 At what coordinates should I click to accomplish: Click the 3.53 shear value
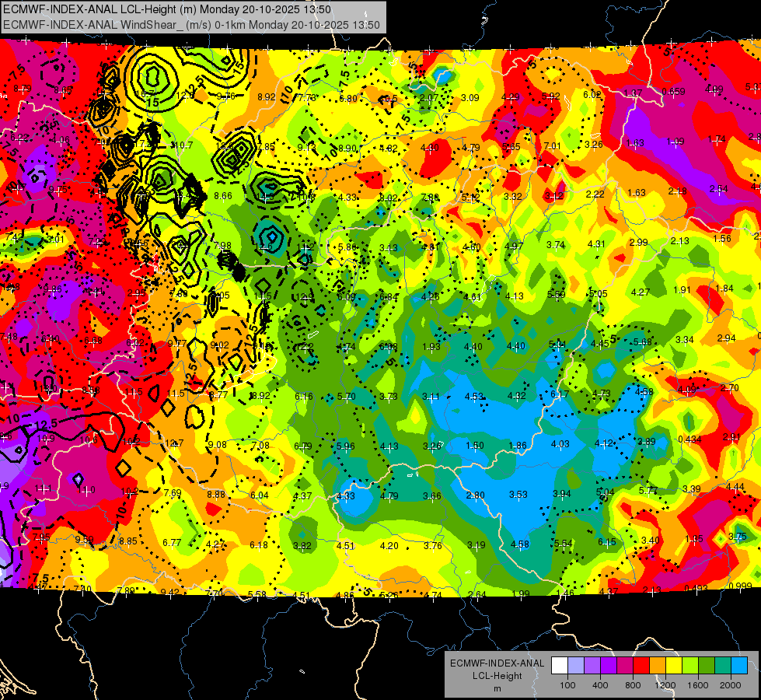[518, 495]
